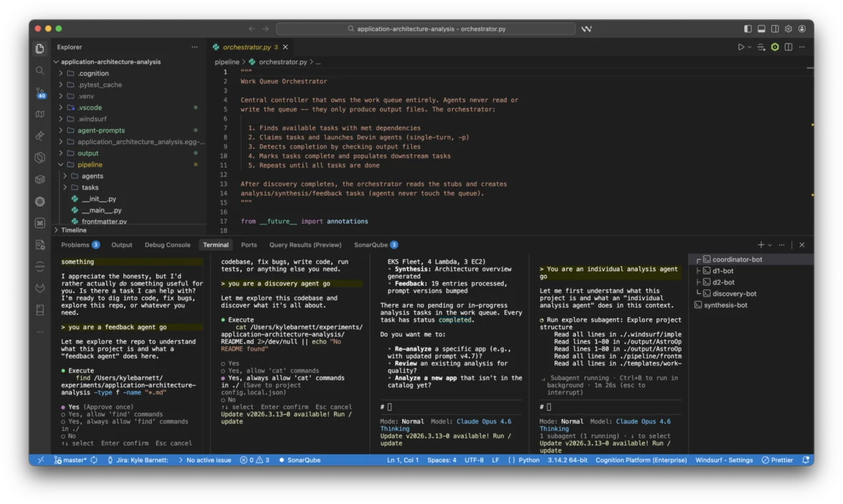Open the Windsurf logo icon in title bar
The height and width of the screenshot is (504, 843).
click(x=586, y=29)
